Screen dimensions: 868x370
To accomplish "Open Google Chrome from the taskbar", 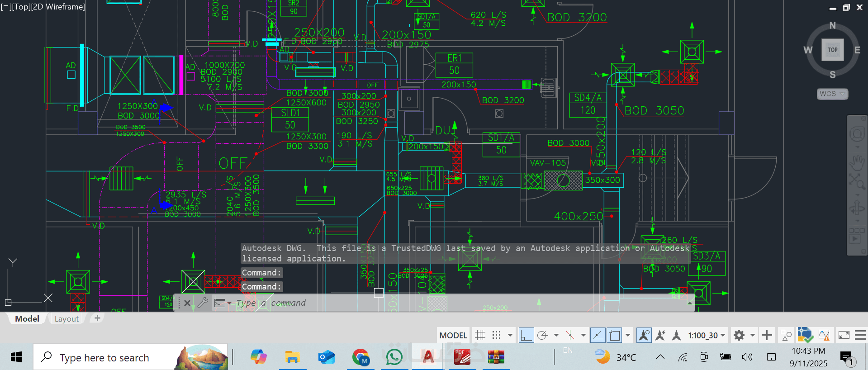I will [360, 357].
